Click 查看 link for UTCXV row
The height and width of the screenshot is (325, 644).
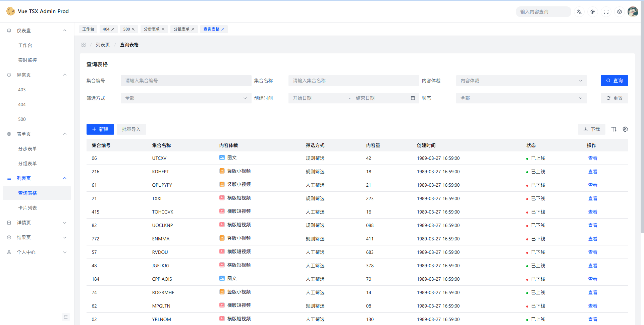(x=593, y=158)
